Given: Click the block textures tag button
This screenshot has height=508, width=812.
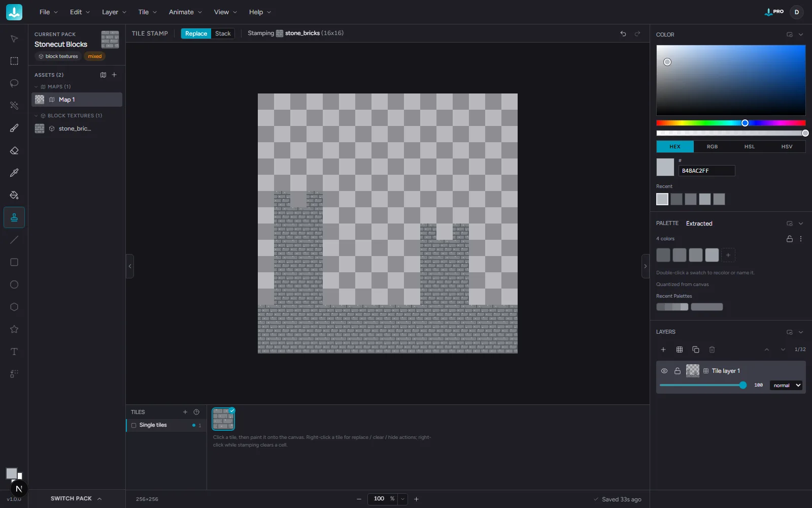Looking at the screenshot, I should click(x=58, y=56).
